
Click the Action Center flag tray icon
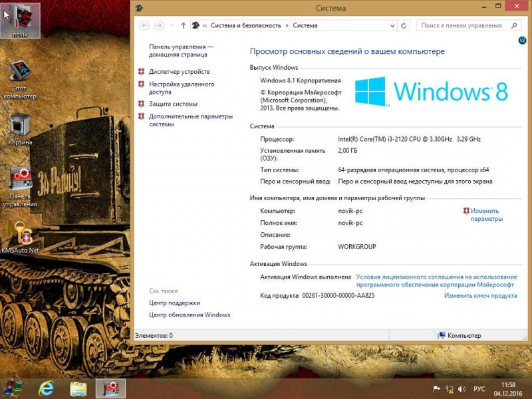(437, 389)
